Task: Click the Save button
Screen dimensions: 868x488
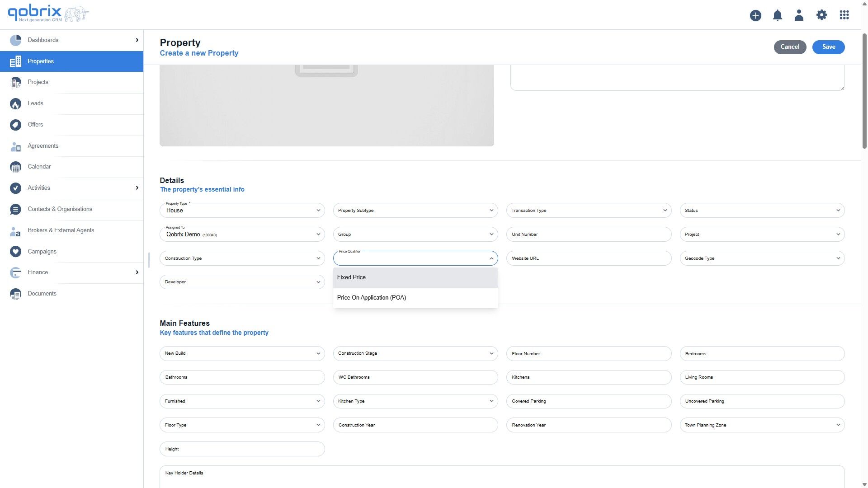Action: 828,47
